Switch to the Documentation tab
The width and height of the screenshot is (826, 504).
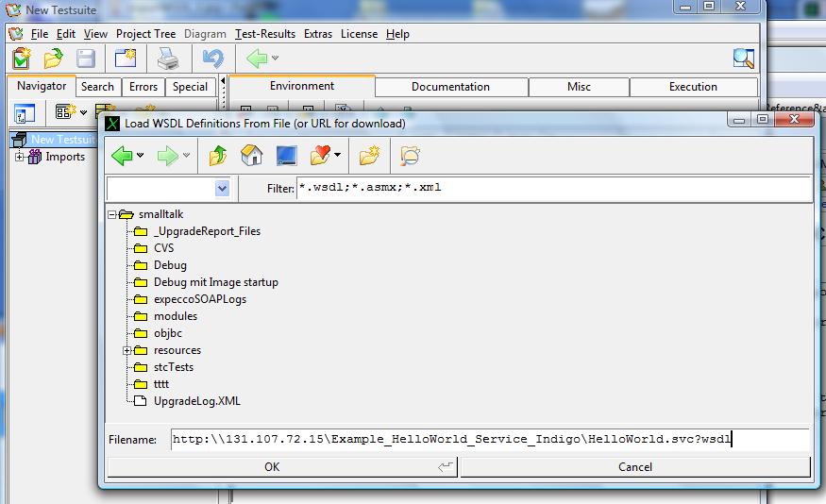click(x=450, y=87)
